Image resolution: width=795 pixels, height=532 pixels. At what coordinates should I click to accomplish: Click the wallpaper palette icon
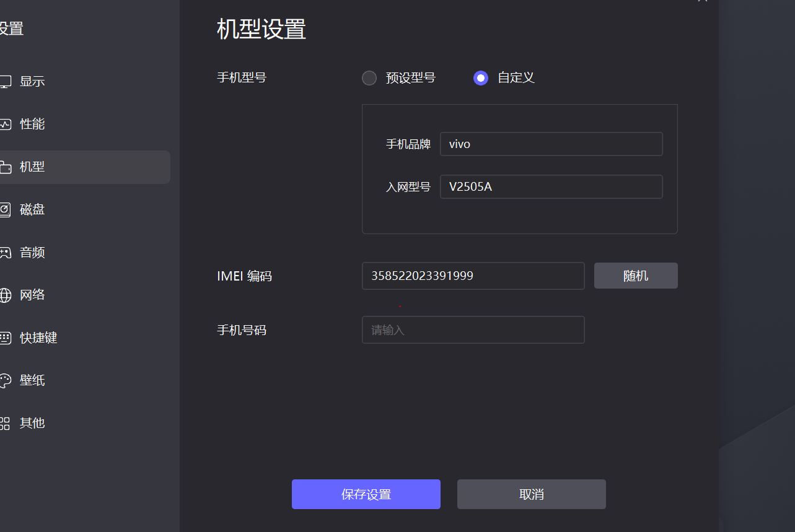[x=5, y=381]
